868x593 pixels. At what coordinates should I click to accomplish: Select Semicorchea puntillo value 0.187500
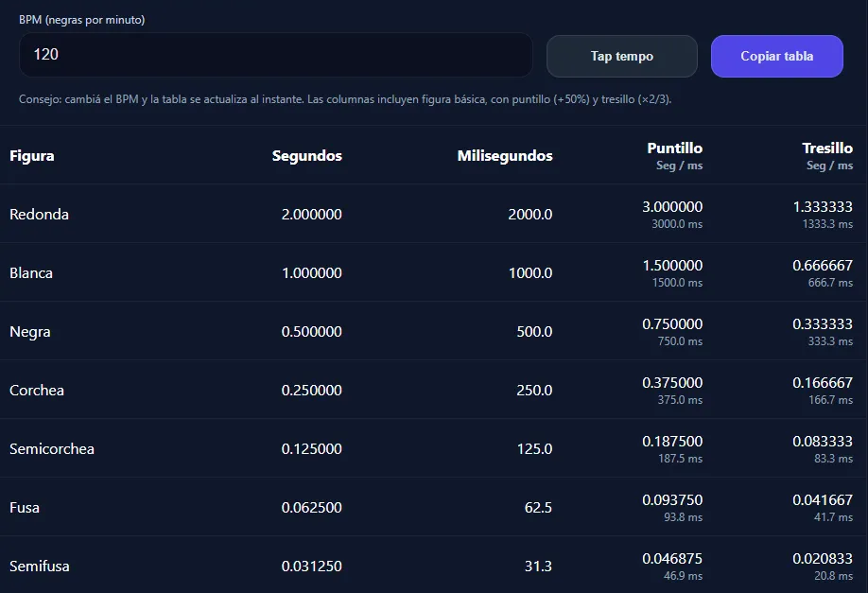(672, 442)
